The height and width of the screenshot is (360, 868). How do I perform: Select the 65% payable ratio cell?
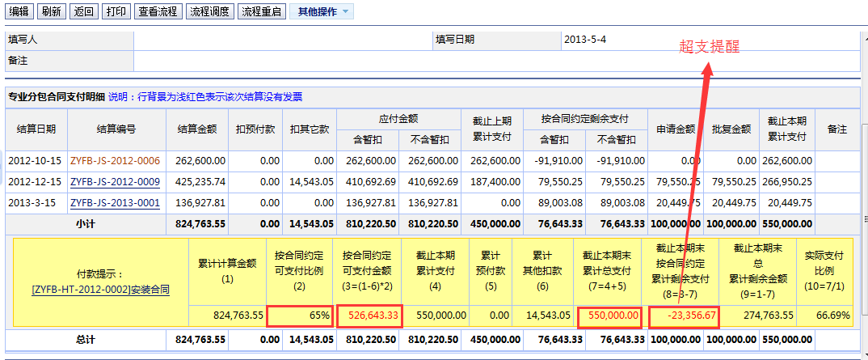(x=299, y=315)
